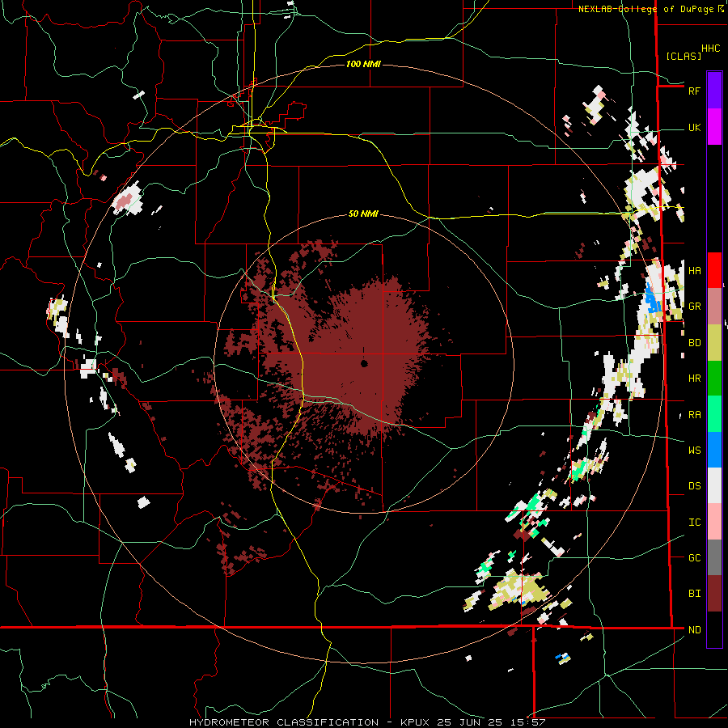Click the "DS" legend label
Viewport: 728px width, 728px height.
(x=694, y=486)
